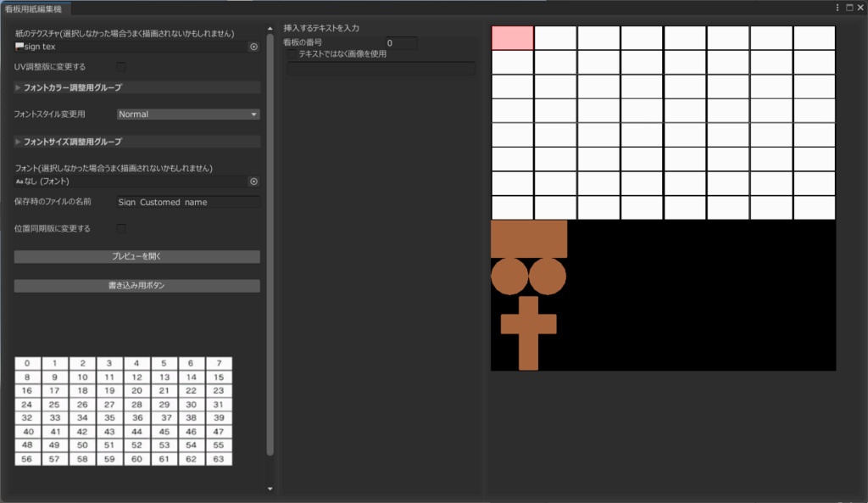The image size is (868, 503).
Task: Click cell 0 in the number grid
Action: coord(27,363)
